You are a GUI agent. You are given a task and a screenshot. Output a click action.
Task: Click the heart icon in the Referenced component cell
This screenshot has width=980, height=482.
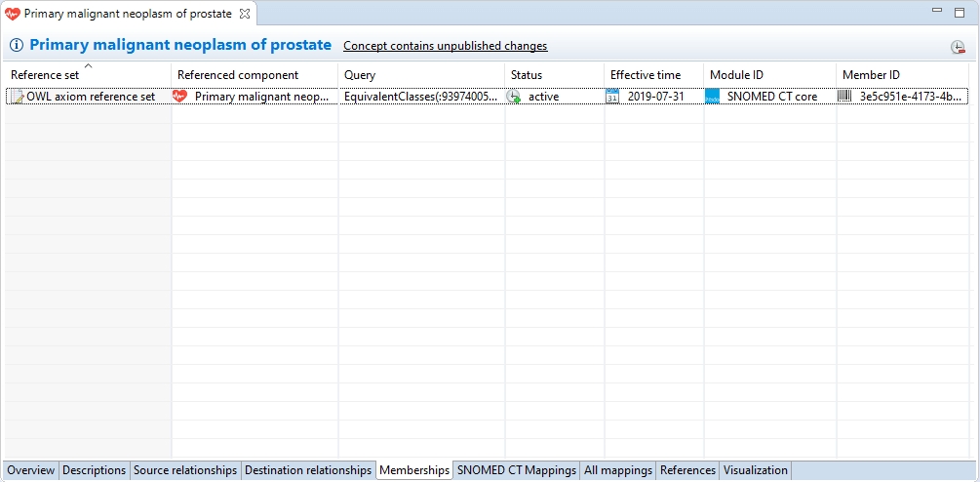point(179,97)
